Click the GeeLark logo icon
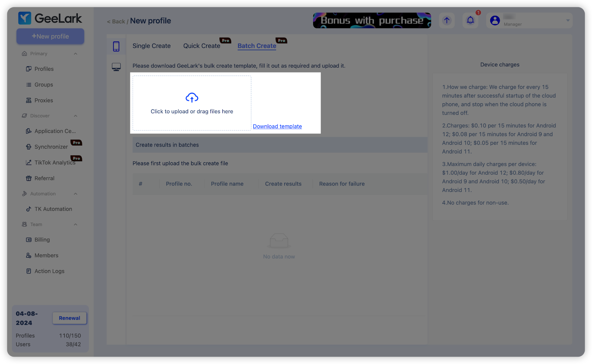This screenshot has height=364, width=592. pyautogui.click(x=24, y=18)
